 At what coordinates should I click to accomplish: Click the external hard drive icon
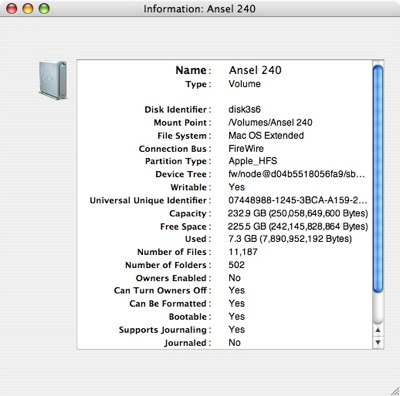click(x=53, y=80)
